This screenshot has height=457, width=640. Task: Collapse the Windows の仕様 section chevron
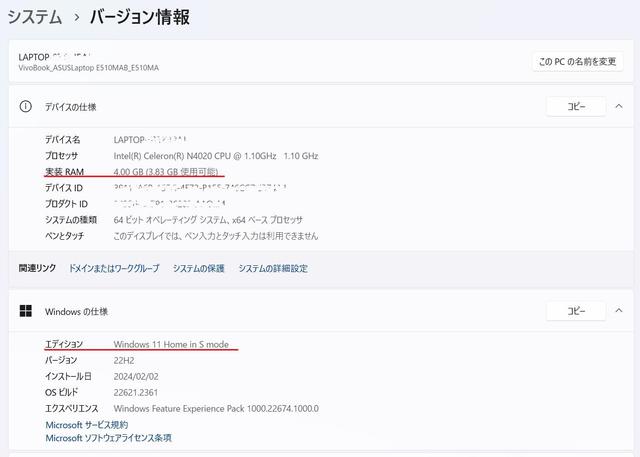pyautogui.click(x=619, y=311)
